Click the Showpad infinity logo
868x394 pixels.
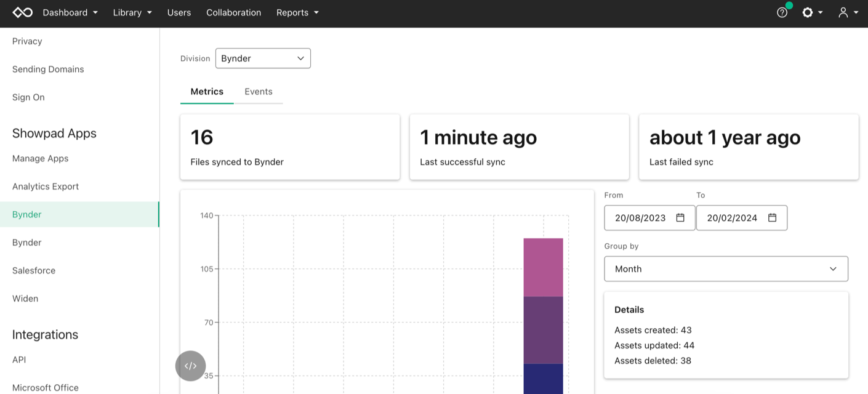click(x=22, y=12)
